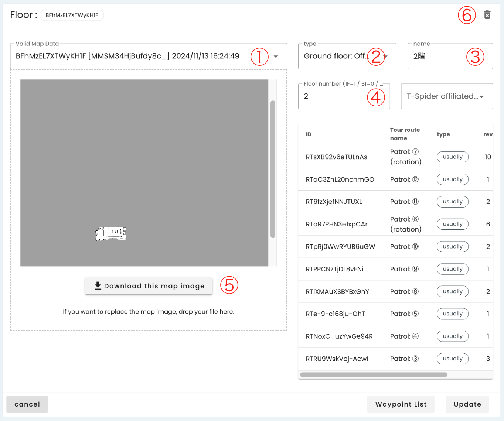Click the delete floor trash icon
The height and width of the screenshot is (421, 504).
click(x=487, y=15)
